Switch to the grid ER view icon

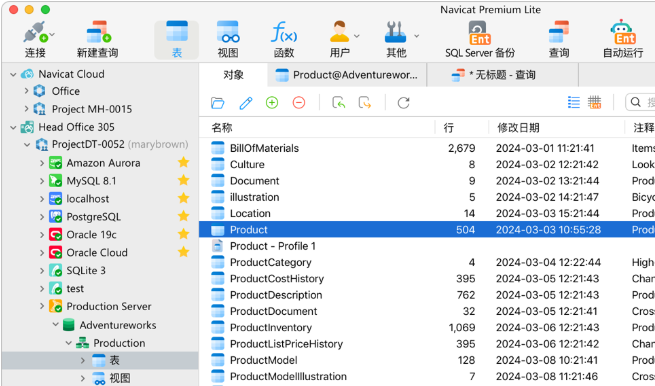tap(594, 102)
